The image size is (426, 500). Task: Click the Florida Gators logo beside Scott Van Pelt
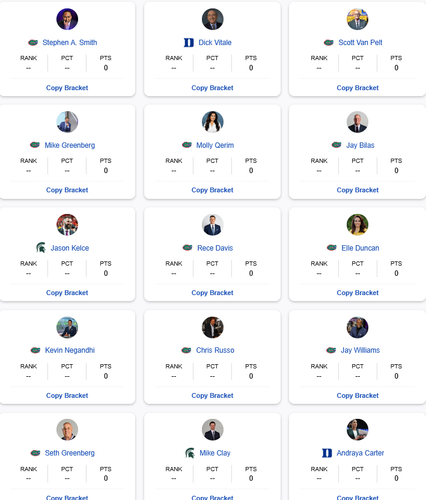pos(329,42)
